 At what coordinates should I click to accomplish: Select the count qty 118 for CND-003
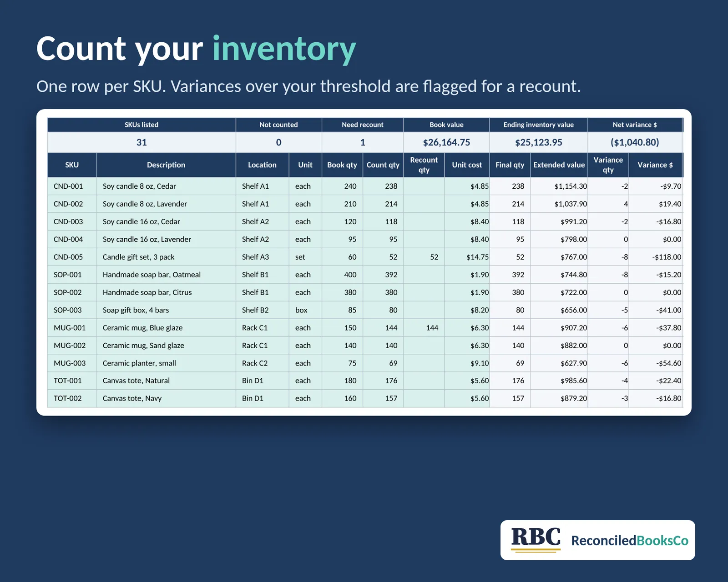pos(383,222)
